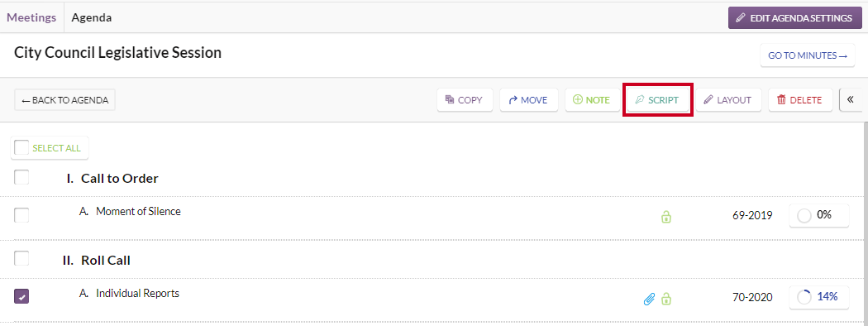Select the Agenda tab
Viewport: 868px width, 326px height.
pos(91,17)
